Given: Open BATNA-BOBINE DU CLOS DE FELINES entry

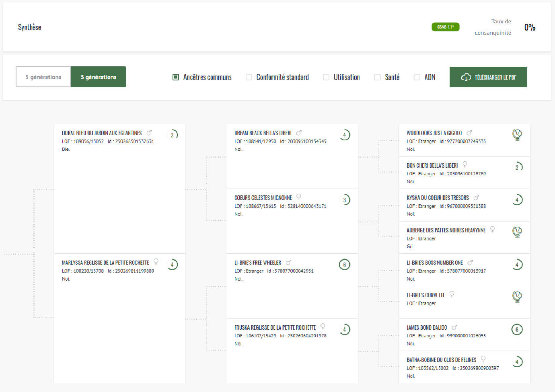Looking at the screenshot, I should pos(441,360).
